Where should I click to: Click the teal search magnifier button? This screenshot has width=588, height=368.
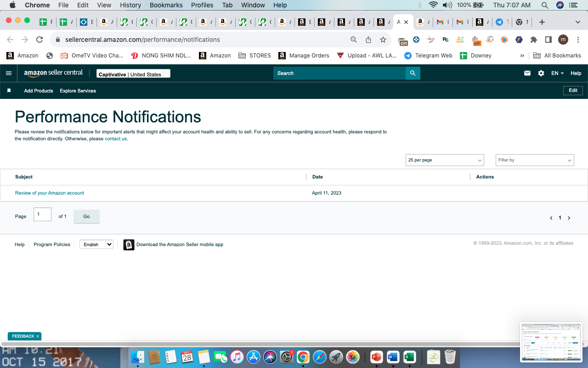(413, 73)
